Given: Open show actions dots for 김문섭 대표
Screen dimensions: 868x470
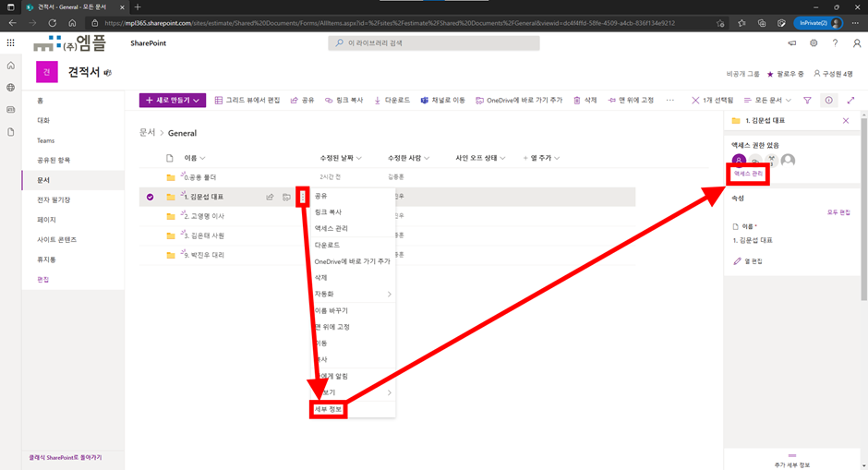Looking at the screenshot, I should click(x=303, y=197).
